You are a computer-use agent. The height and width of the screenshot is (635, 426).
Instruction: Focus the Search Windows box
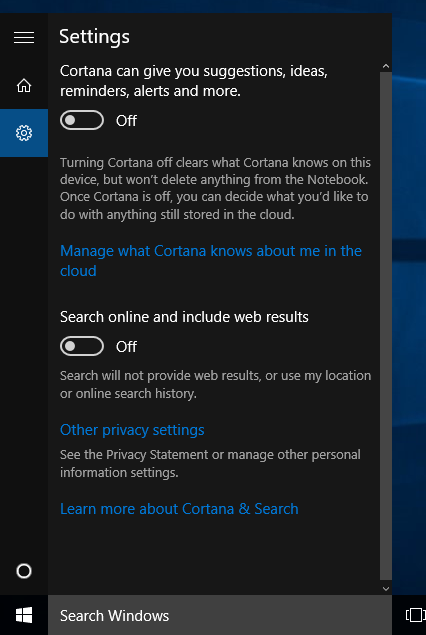[x=220, y=615]
